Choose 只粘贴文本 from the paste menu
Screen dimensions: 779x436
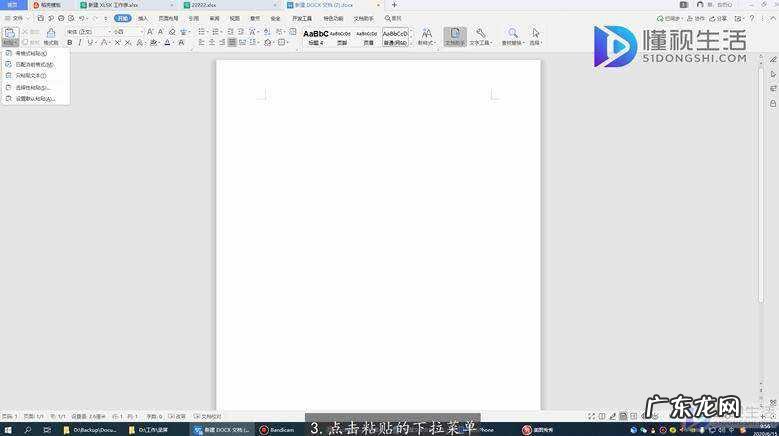coord(31,76)
